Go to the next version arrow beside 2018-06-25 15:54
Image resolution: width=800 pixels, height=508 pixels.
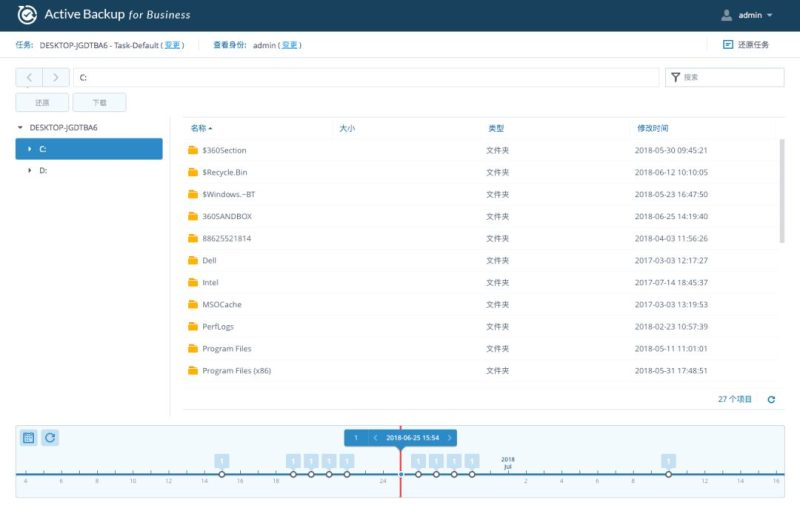[449, 438]
